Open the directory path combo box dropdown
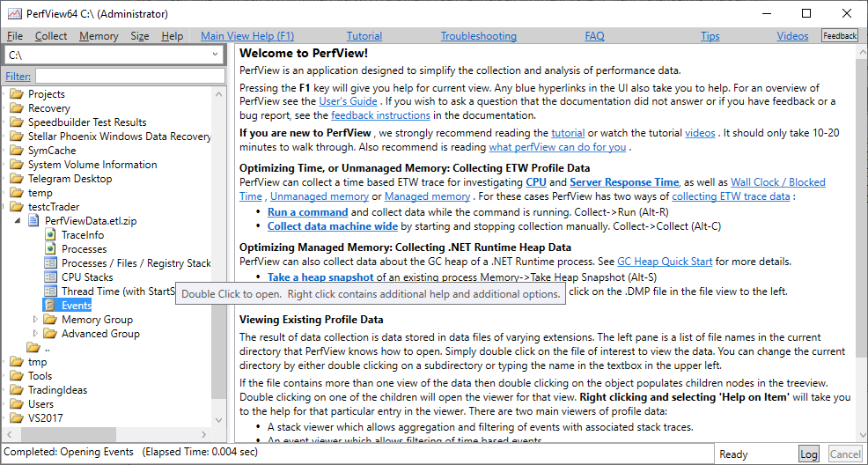The width and height of the screenshot is (868, 465). coord(215,55)
